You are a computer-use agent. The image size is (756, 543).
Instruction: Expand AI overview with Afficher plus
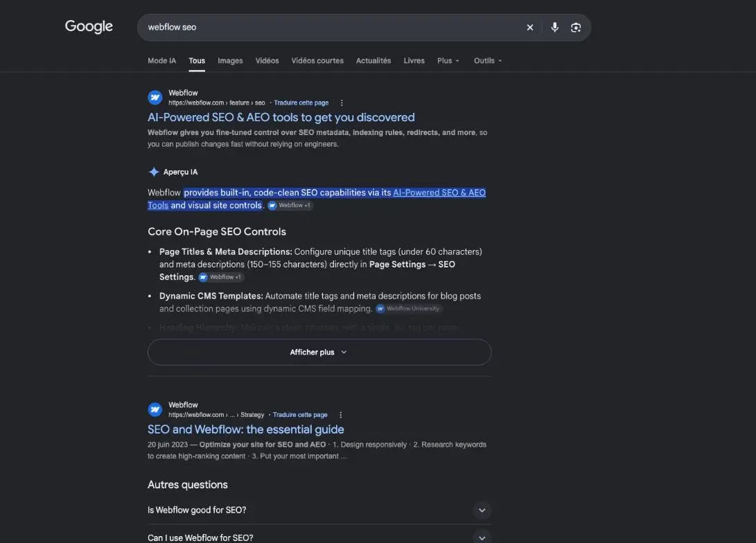click(x=319, y=353)
